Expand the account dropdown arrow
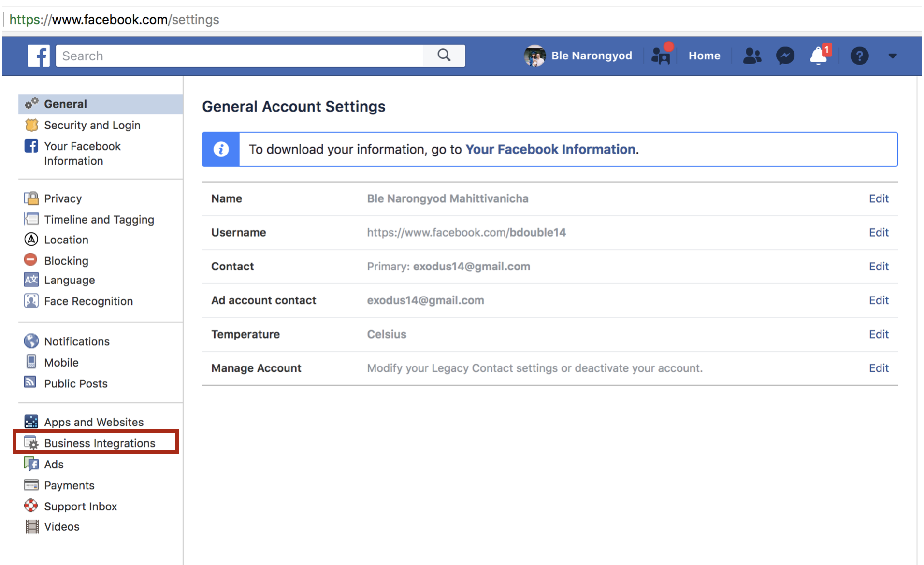 892,56
